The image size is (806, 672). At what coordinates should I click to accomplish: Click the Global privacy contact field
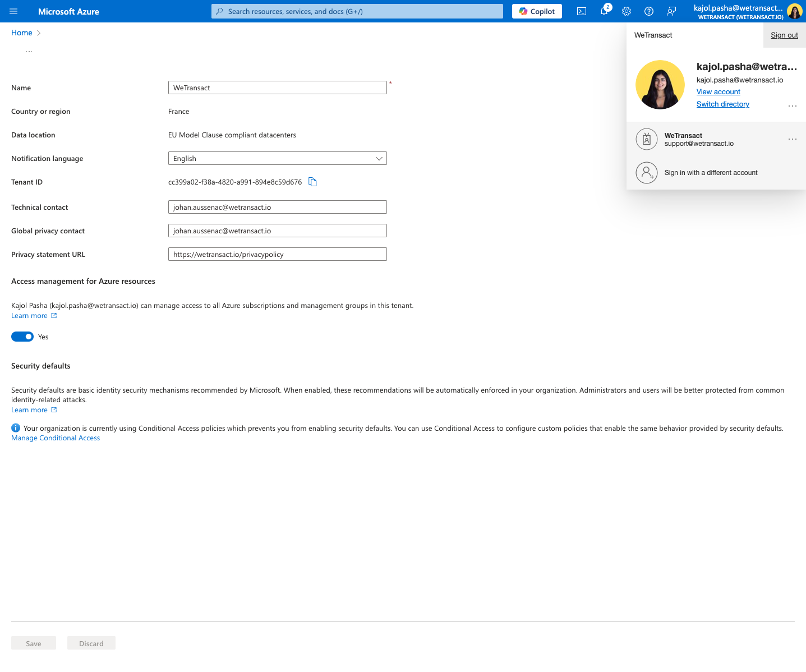pyautogui.click(x=278, y=231)
